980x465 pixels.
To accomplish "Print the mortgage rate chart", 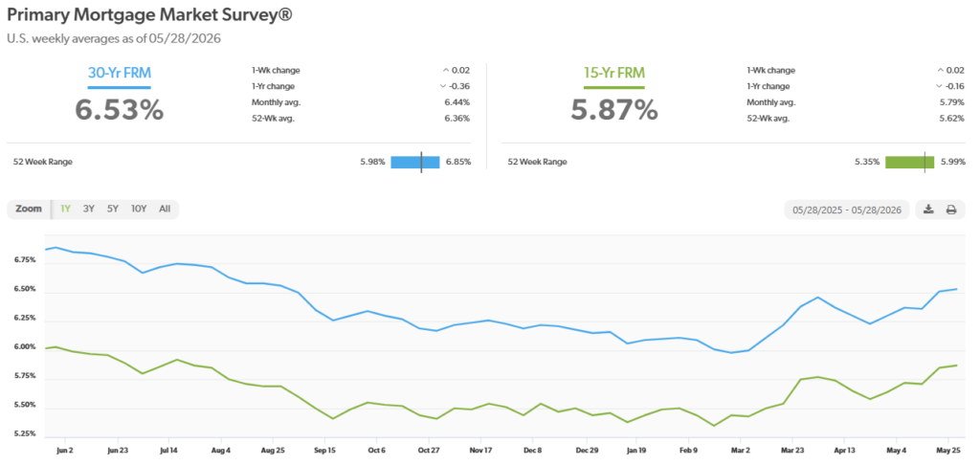I will point(951,210).
